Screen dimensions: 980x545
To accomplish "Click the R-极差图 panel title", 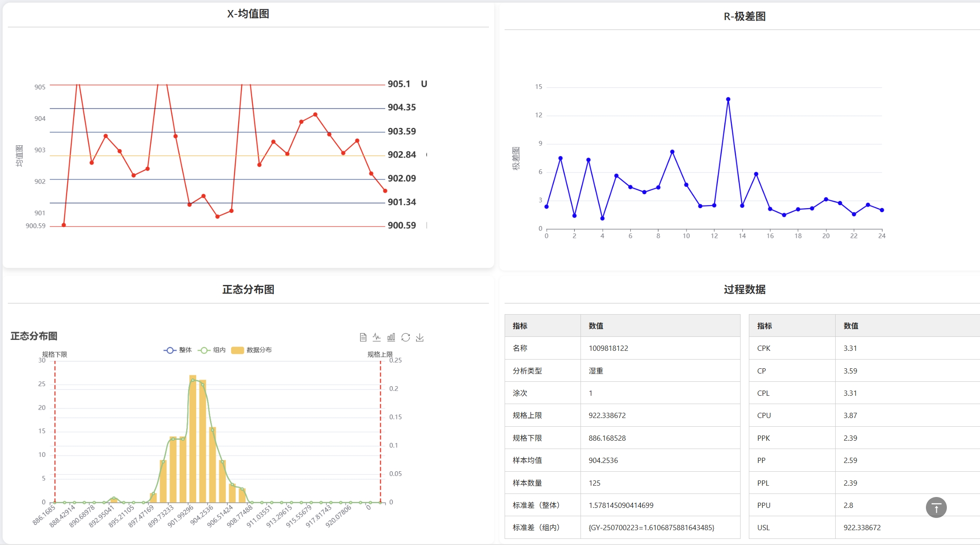I will point(744,17).
